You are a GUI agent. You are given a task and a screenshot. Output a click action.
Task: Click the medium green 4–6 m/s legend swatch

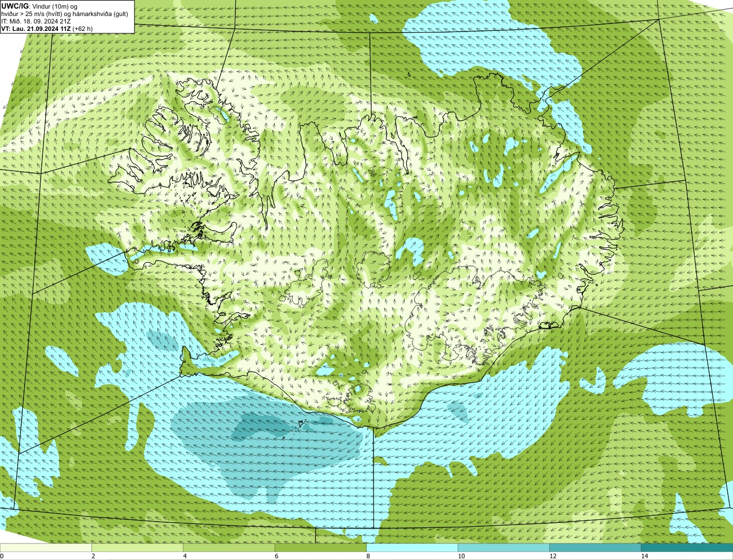[x=229, y=547]
